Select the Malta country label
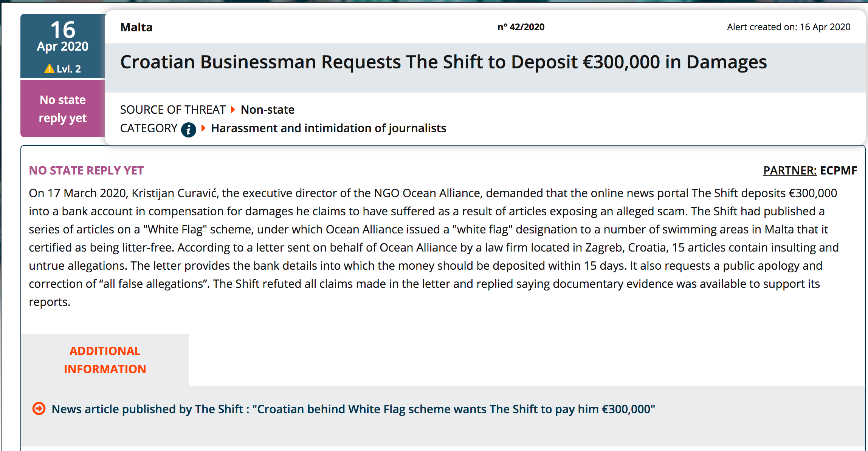Image resolution: width=868 pixels, height=451 pixels. pos(136,27)
